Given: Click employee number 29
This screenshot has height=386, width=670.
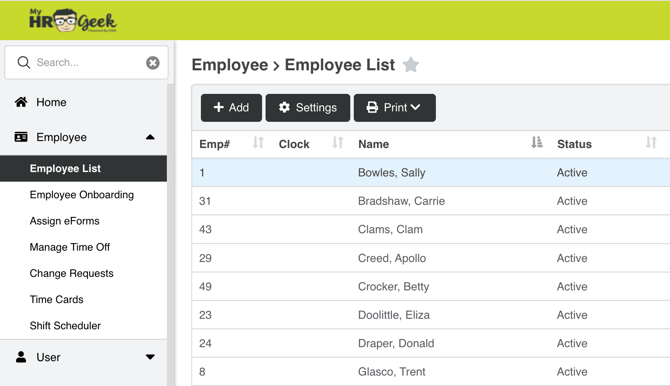Looking at the screenshot, I should (x=205, y=258).
